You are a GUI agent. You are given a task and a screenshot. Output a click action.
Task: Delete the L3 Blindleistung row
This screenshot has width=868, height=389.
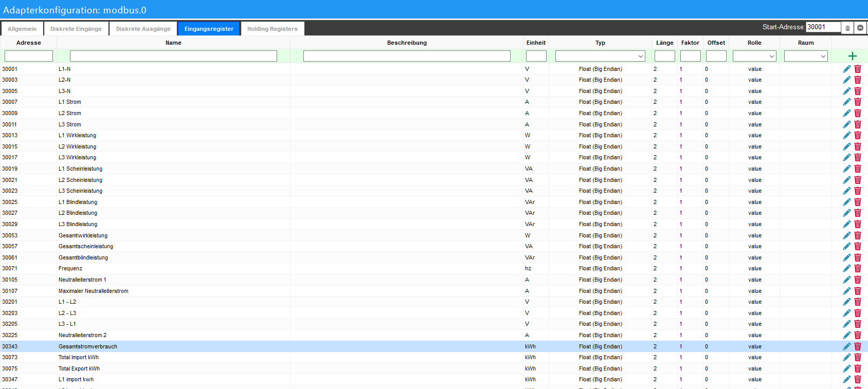[858, 224]
